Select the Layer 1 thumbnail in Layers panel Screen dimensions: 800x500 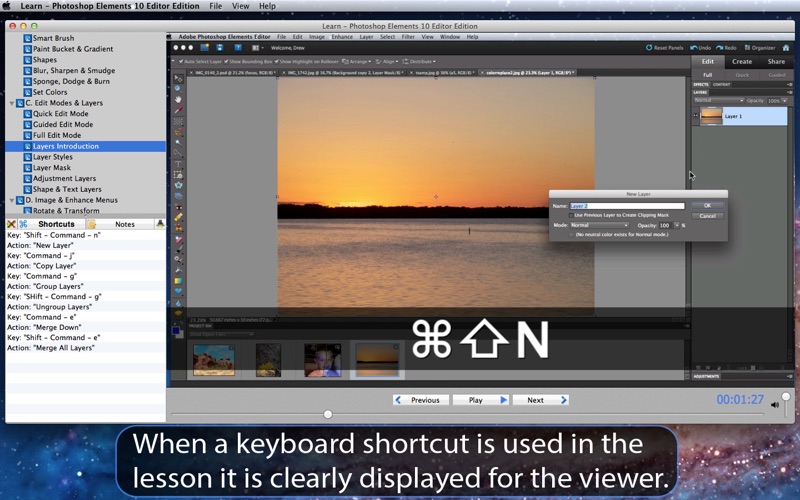tap(711, 116)
